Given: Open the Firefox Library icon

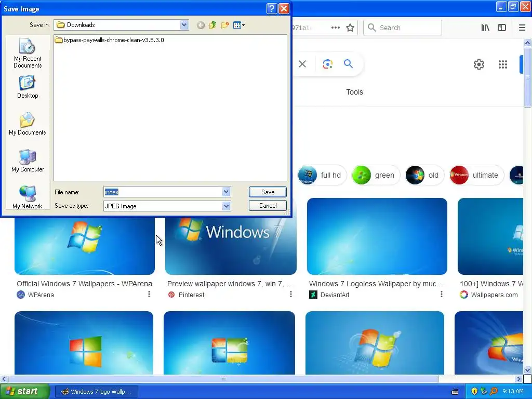Looking at the screenshot, I should click(x=485, y=28).
